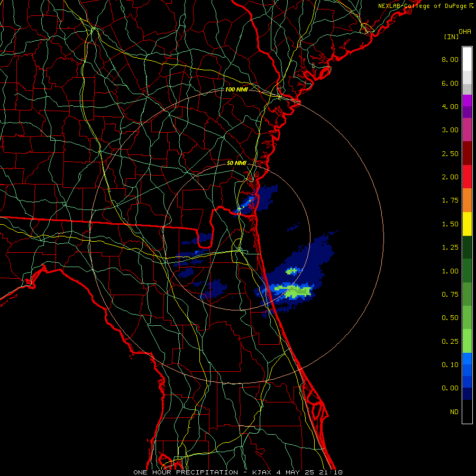Select the 3.00 legend value
This screenshot has width=476, height=476.
click(450, 130)
